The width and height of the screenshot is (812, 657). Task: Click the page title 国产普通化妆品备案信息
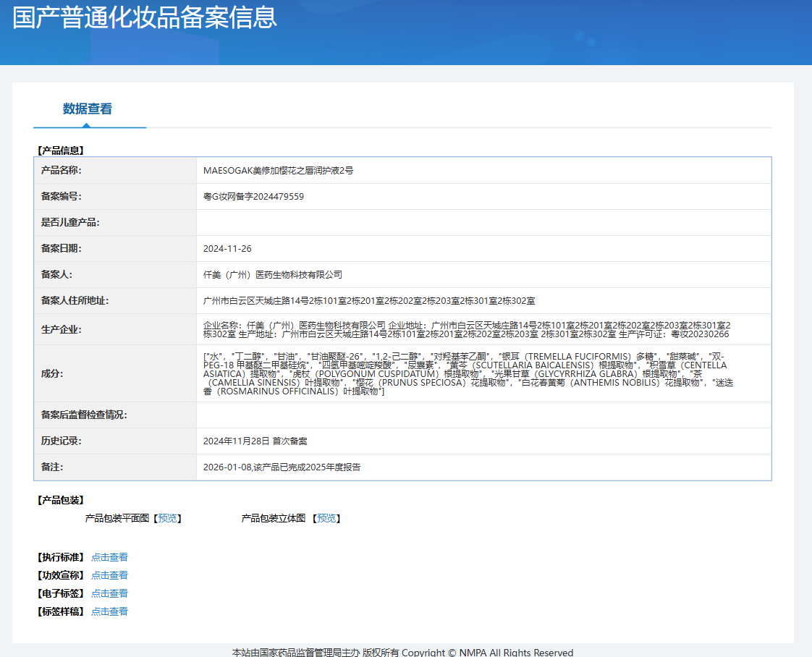point(145,17)
